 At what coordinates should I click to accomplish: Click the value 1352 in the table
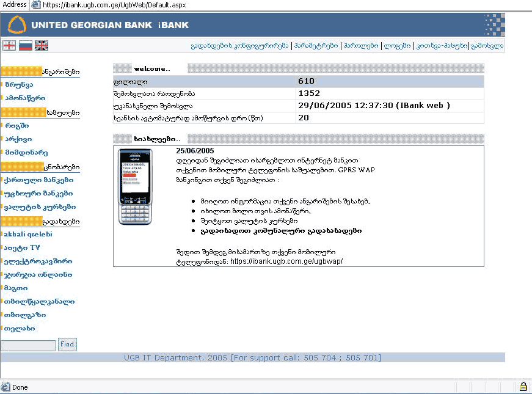click(x=309, y=93)
